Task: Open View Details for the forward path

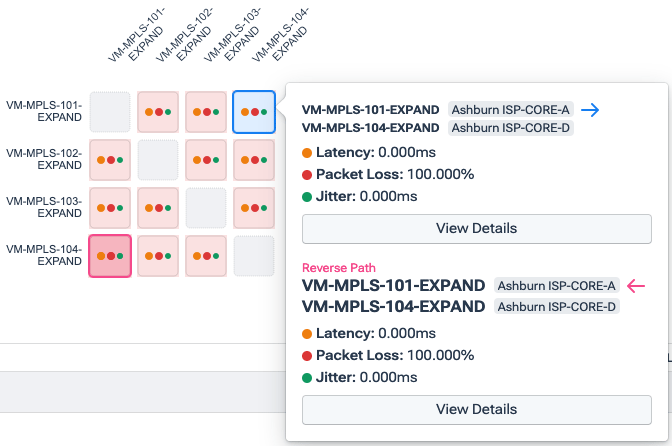Action: point(476,228)
